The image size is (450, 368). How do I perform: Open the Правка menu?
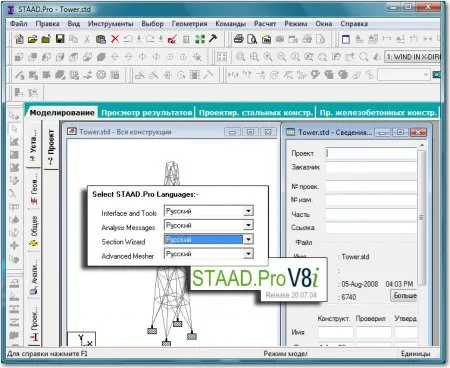tap(47, 24)
